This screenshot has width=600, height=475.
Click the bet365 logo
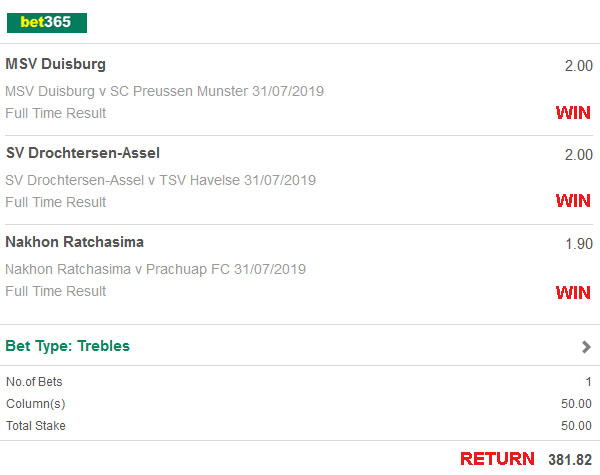click(47, 23)
